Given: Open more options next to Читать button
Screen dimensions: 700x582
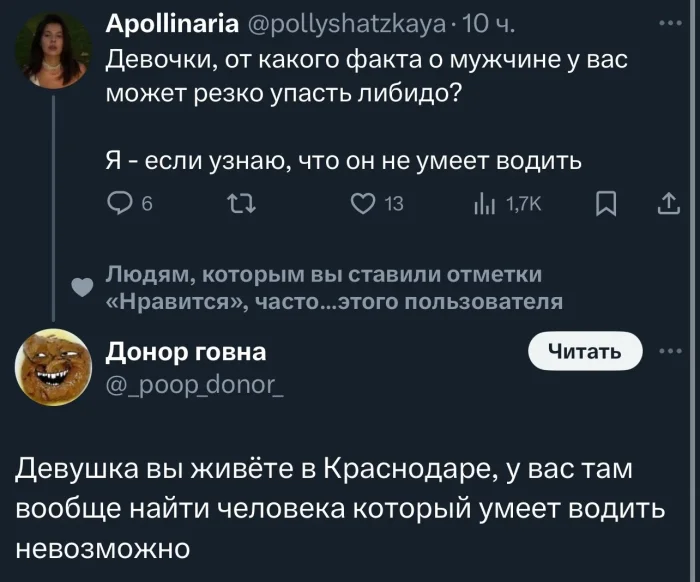Looking at the screenshot, I should pyautogui.click(x=668, y=351).
